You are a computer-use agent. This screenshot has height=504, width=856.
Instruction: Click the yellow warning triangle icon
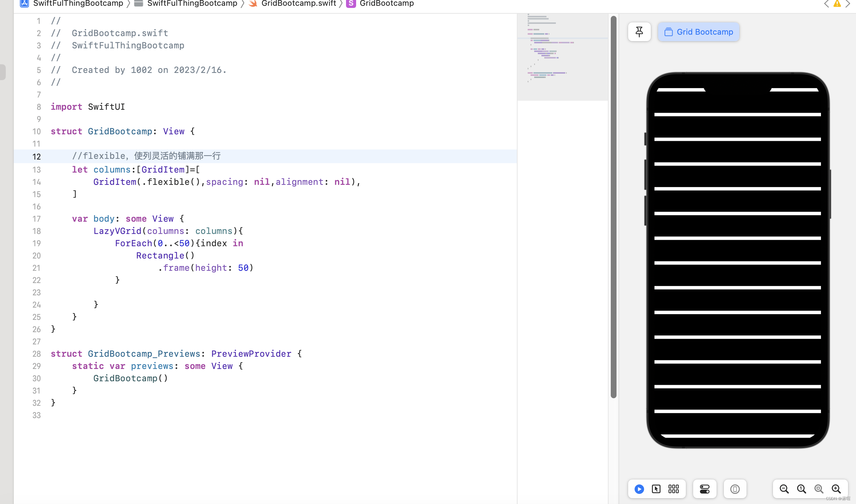coord(837,4)
